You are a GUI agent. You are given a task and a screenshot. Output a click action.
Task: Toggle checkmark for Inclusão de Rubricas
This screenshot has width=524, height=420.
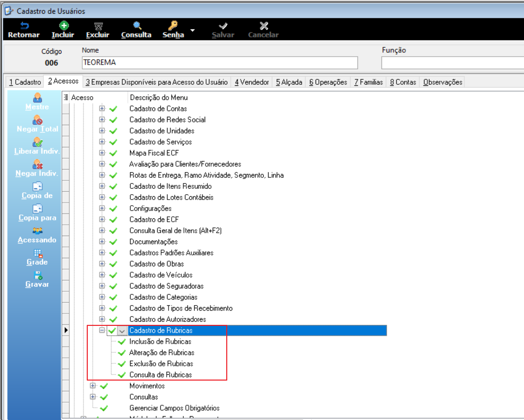122,342
